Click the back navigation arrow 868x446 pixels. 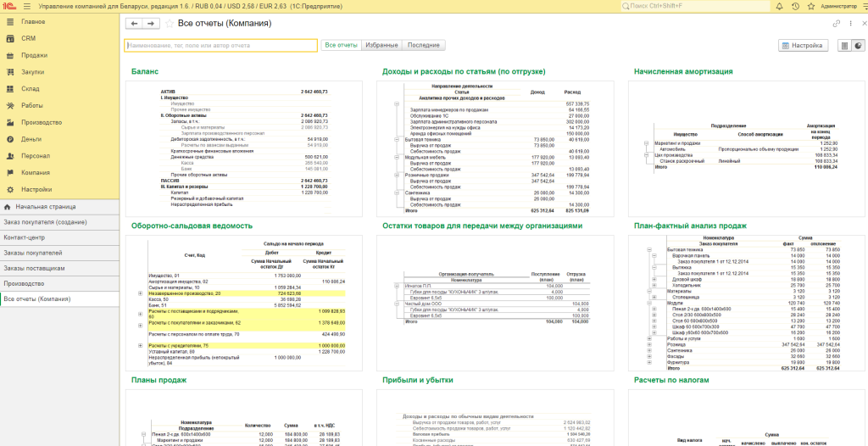click(134, 24)
